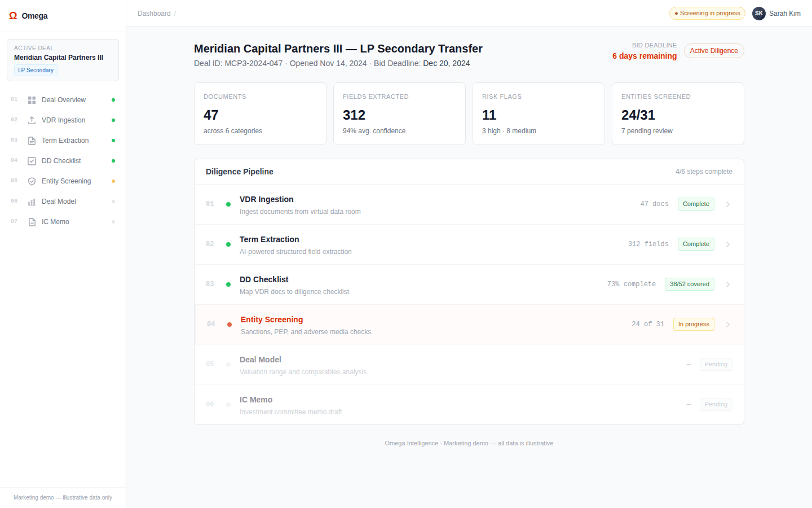Expand the VDR Ingestion pipeline row chevron
Viewport: 812px width, 508px height.
727,204
